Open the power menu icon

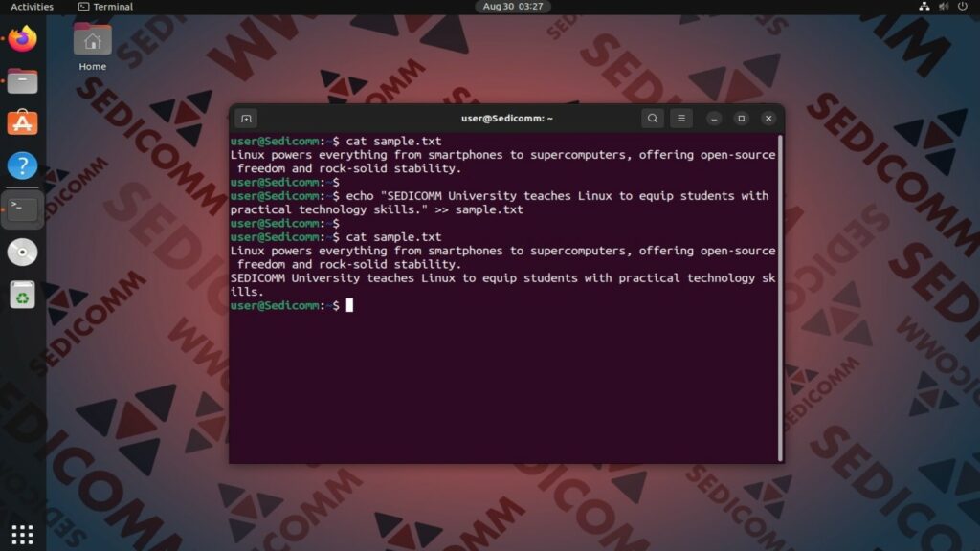pyautogui.click(x=963, y=7)
